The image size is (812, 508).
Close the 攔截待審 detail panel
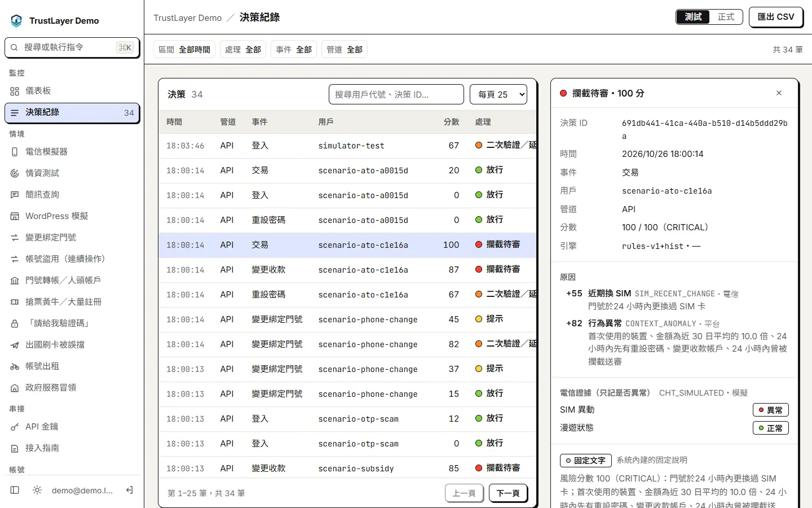click(x=779, y=93)
